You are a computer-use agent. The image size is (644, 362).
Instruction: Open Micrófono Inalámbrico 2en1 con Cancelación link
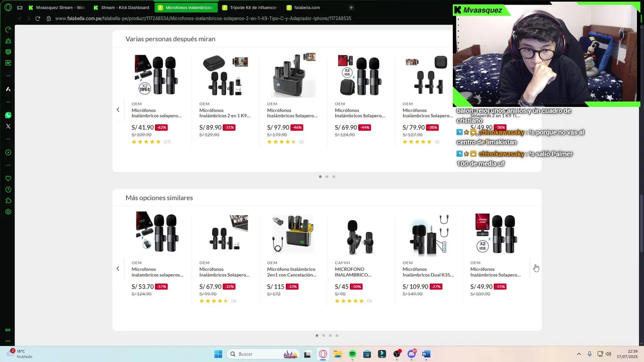(292, 272)
